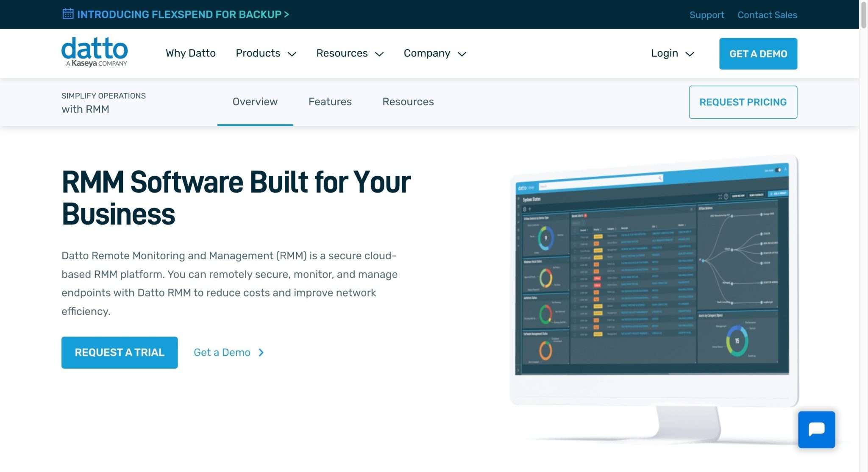
Task: Click Get a Demo text link
Action: pyautogui.click(x=222, y=352)
